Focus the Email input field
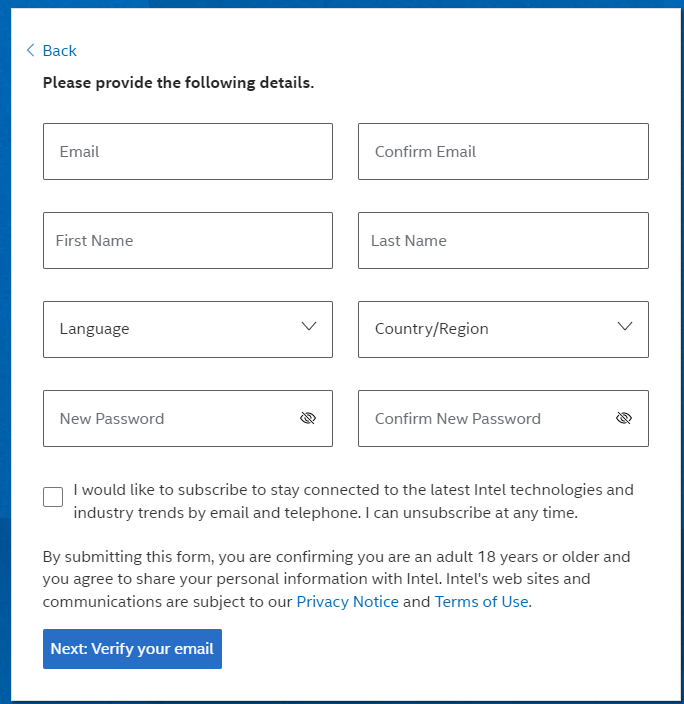 pos(187,152)
